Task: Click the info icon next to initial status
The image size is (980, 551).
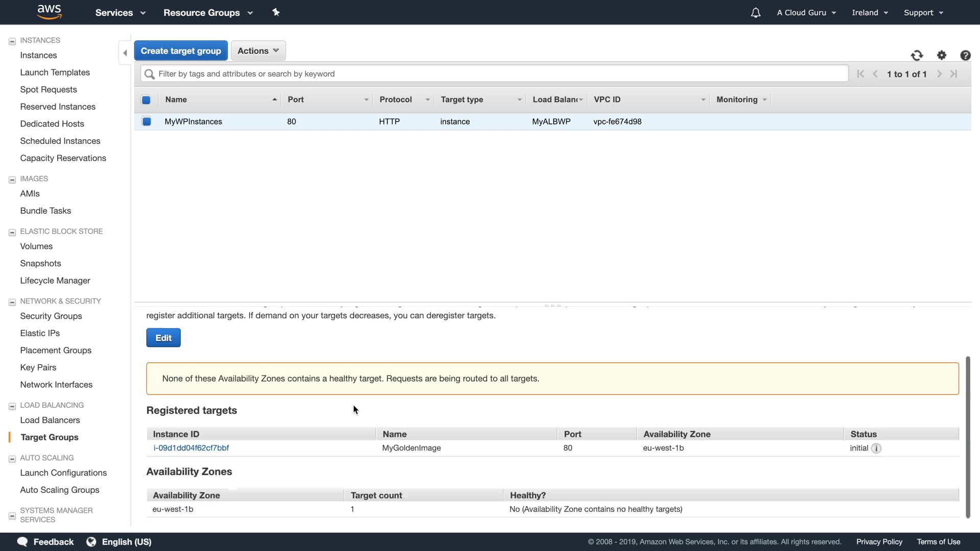Action: click(876, 448)
